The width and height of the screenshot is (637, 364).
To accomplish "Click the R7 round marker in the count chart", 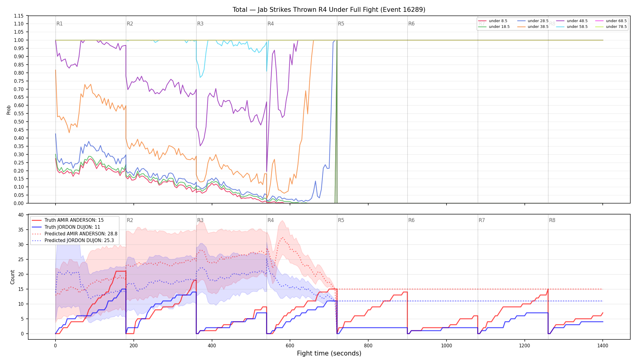I will [482, 220].
